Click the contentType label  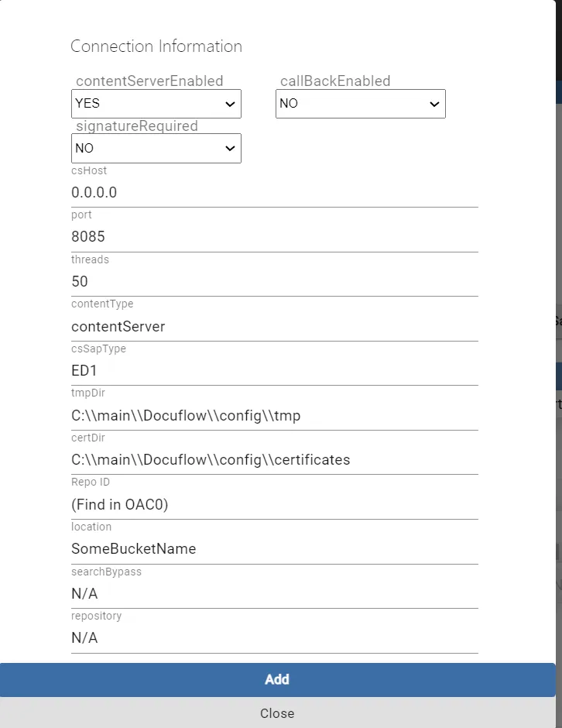click(102, 304)
